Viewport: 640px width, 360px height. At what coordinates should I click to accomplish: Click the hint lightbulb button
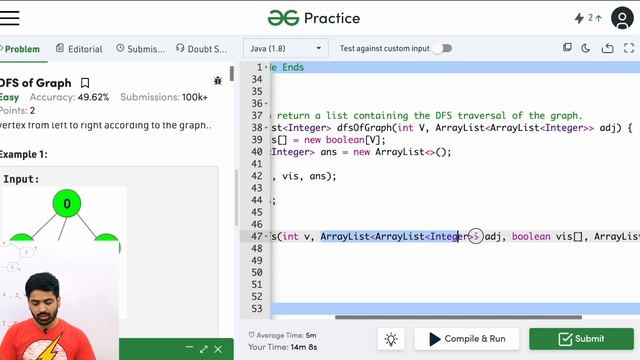tap(391, 339)
